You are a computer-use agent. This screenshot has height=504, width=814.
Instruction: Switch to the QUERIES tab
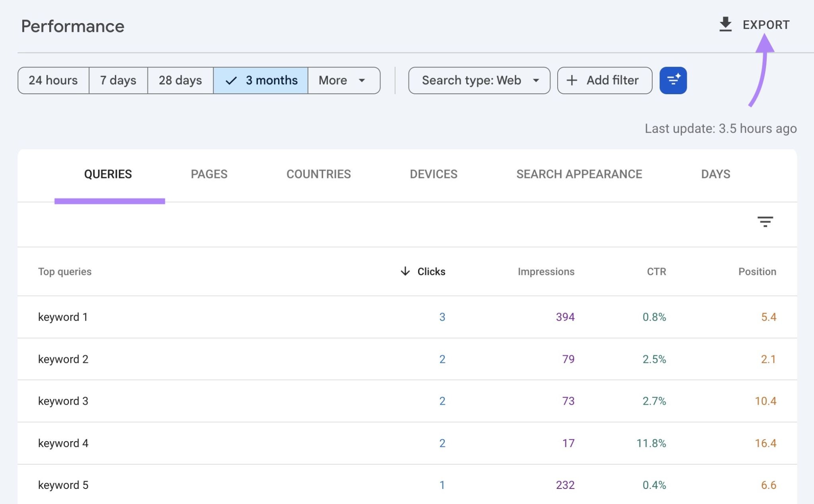coord(108,174)
